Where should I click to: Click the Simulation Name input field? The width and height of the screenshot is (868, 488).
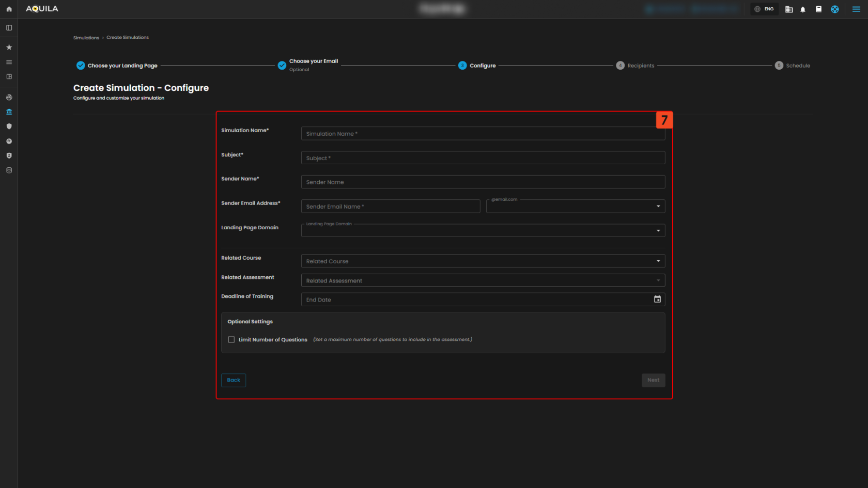[483, 134]
